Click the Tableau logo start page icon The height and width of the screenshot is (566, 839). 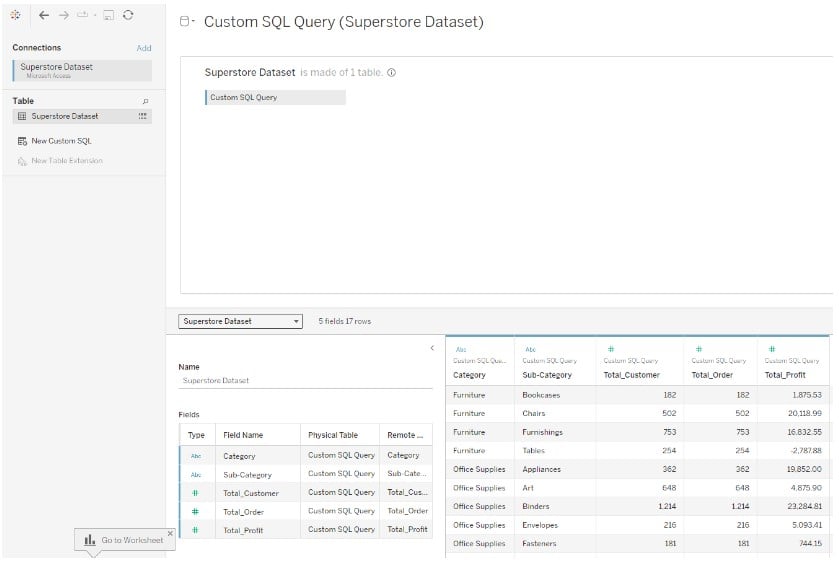click(16, 15)
